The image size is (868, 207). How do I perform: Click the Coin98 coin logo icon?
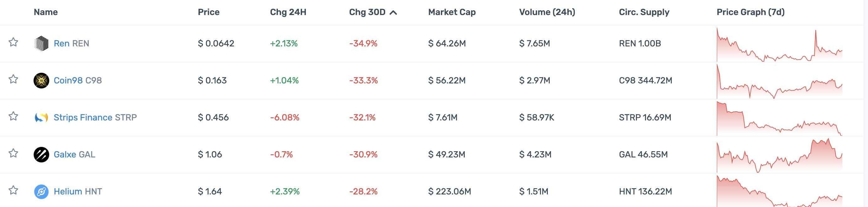point(41,81)
